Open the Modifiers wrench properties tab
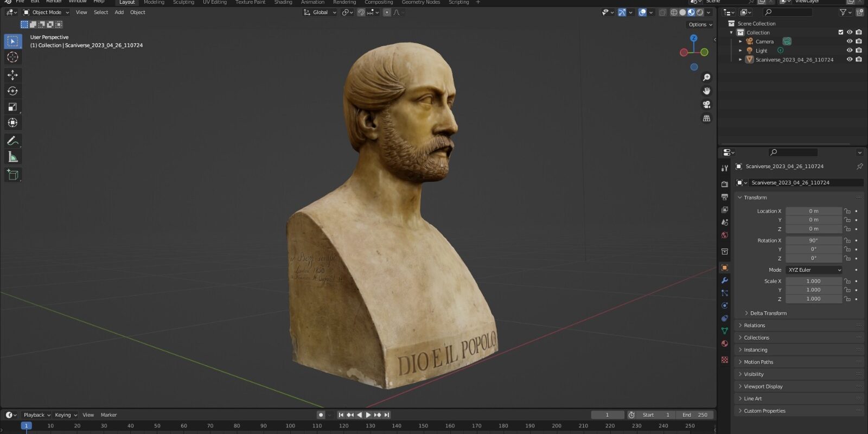 tap(724, 280)
